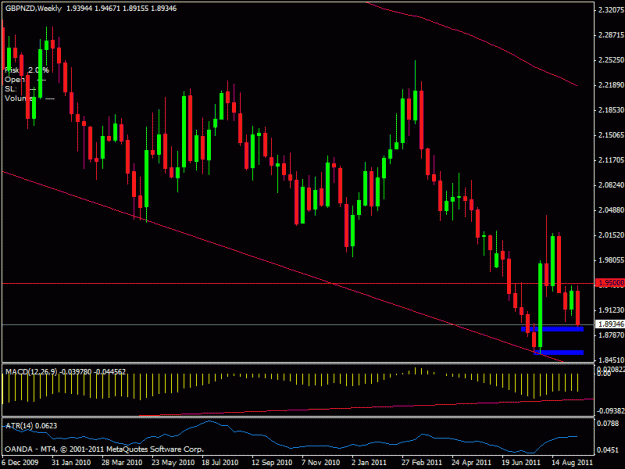Click the 7 Nov 2010 date label

pyautogui.click(x=320, y=463)
